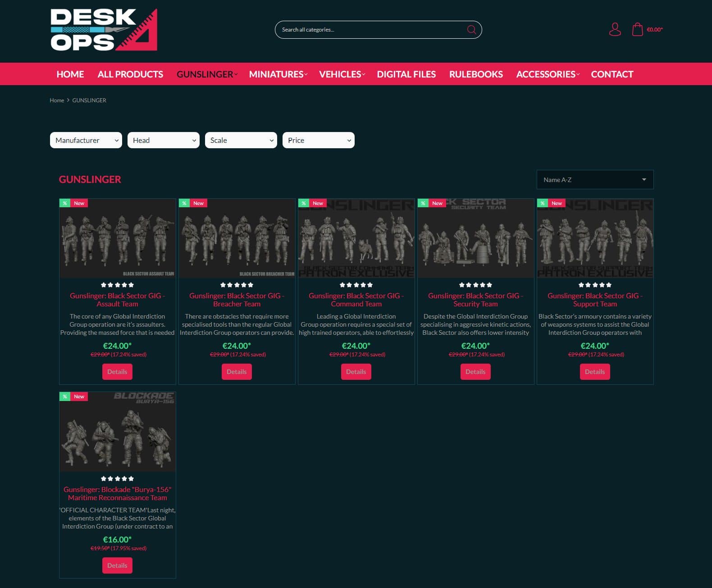Viewport: 712px width, 588px height.
Task: Click the star rating of Breacher Team
Action: coord(237,285)
